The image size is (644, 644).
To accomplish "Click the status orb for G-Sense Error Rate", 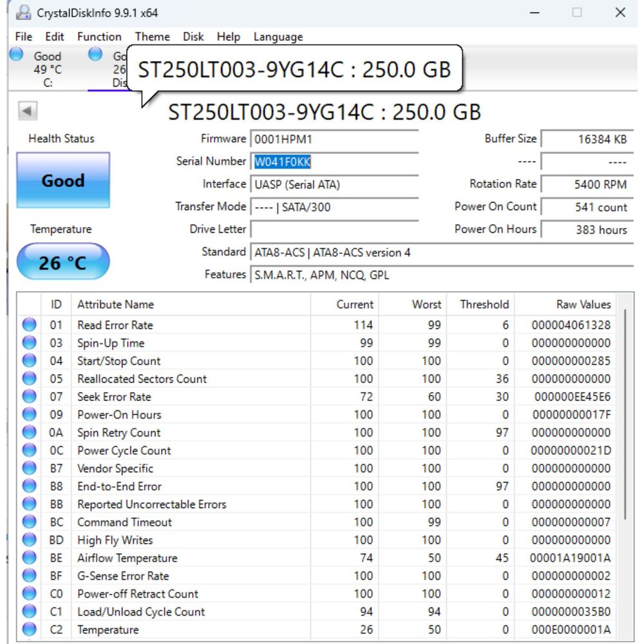I will 29,575.
